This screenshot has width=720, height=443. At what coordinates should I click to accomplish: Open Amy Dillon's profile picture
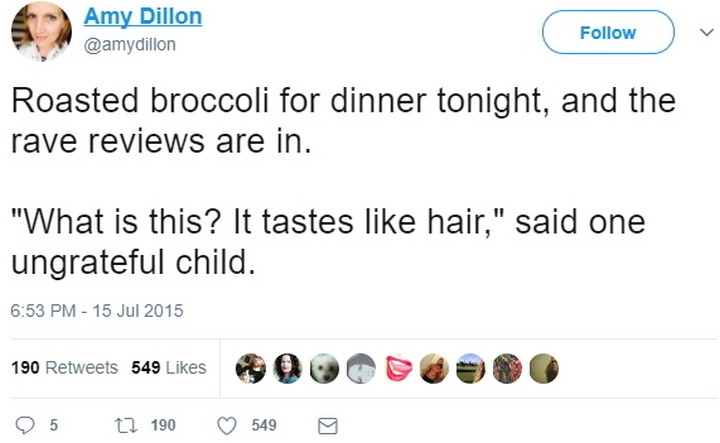[x=40, y=31]
